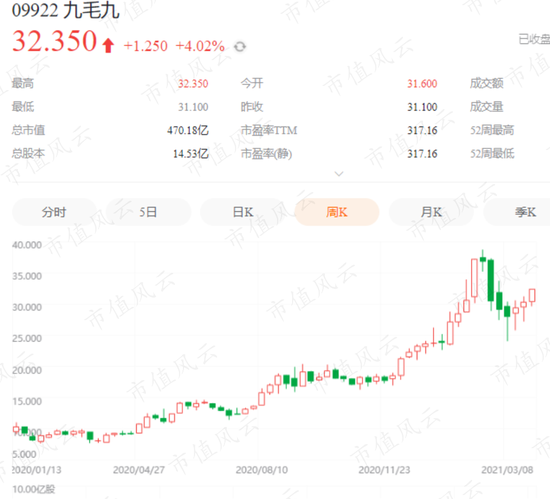550x499 pixels.
Task: Click the 最低 value 31.100
Action: (193, 107)
